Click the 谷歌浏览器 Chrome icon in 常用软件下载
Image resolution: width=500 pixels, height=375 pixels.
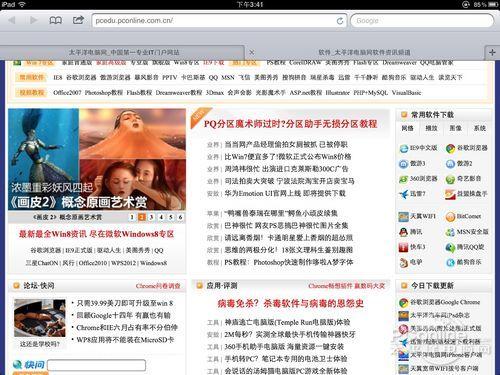(x=451, y=148)
